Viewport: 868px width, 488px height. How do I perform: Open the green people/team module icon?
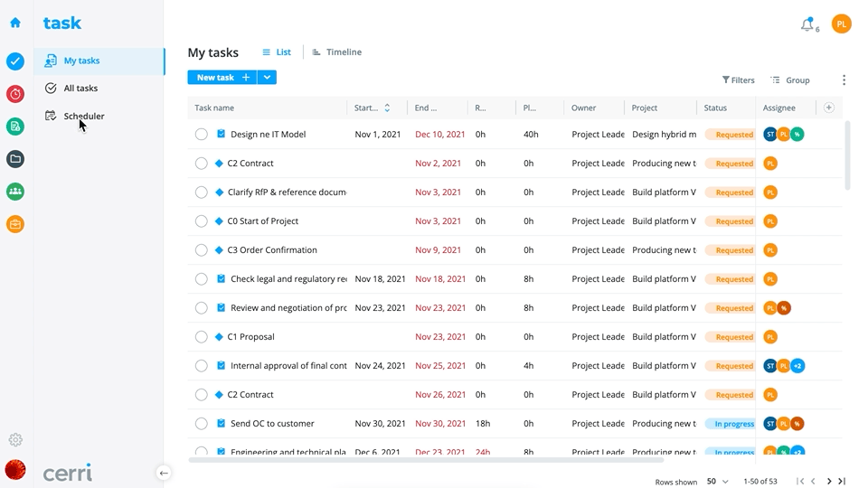click(15, 192)
